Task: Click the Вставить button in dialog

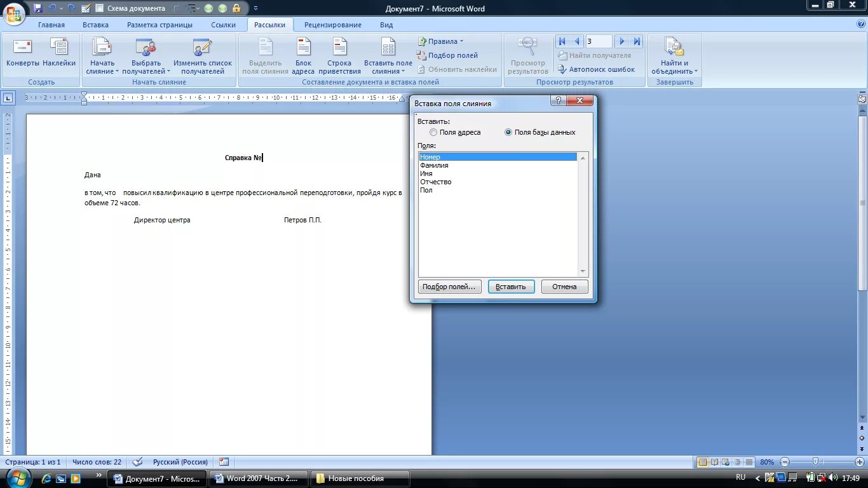Action: 511,287
